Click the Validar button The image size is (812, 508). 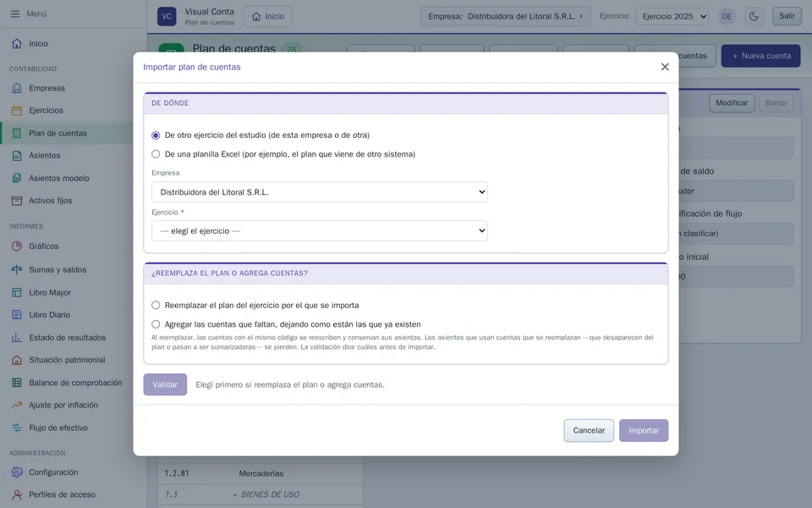tap(165, 384)
